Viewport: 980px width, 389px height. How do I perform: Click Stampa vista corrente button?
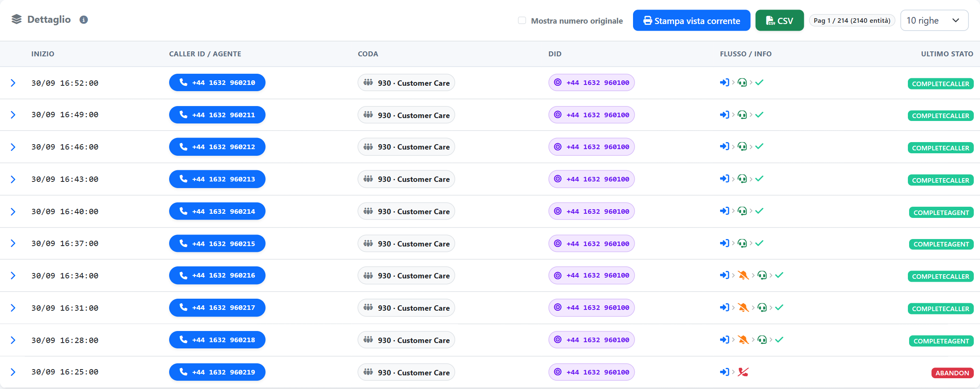(x=691, y=20)
